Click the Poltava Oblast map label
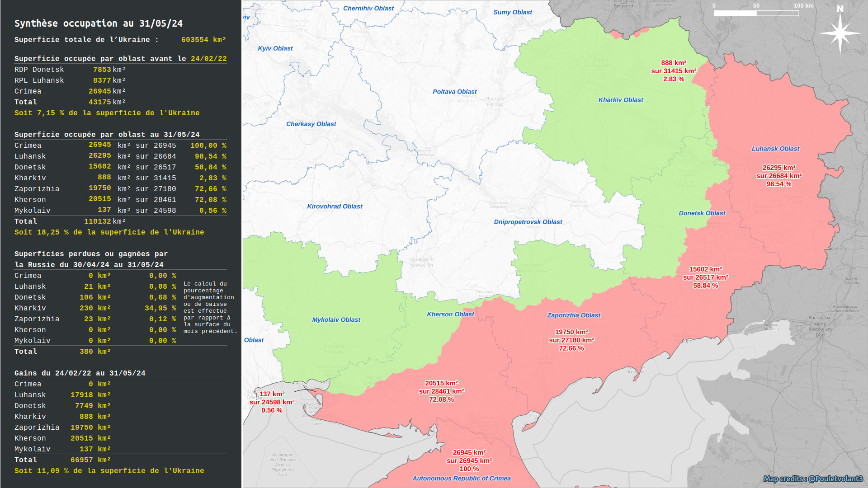Screen dimensions: 868x488 454,92
